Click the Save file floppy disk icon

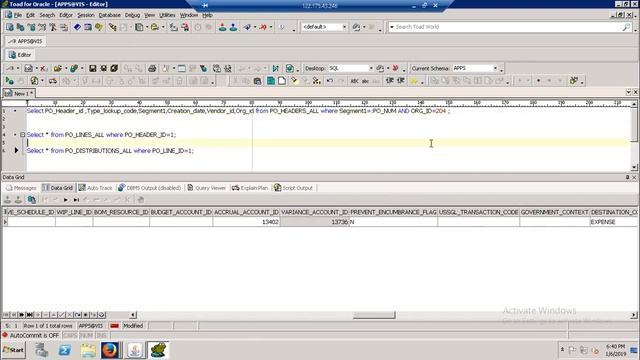tap(93, 69)
